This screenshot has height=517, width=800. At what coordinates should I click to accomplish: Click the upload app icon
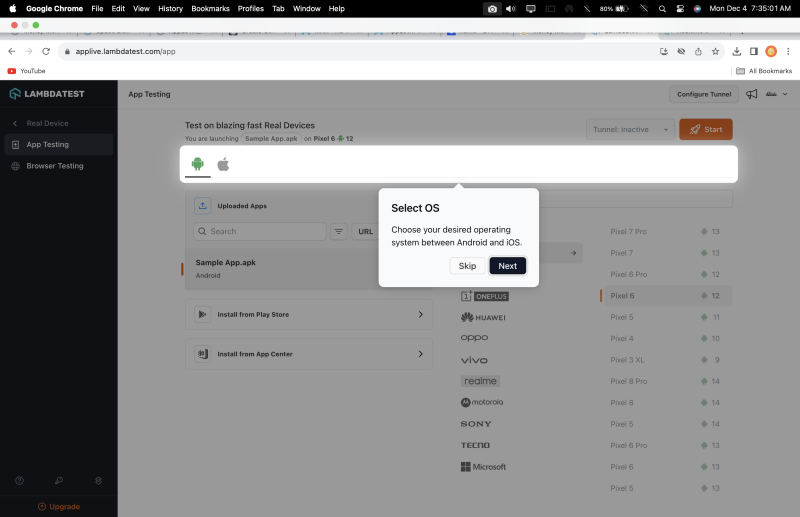[203, 206]
